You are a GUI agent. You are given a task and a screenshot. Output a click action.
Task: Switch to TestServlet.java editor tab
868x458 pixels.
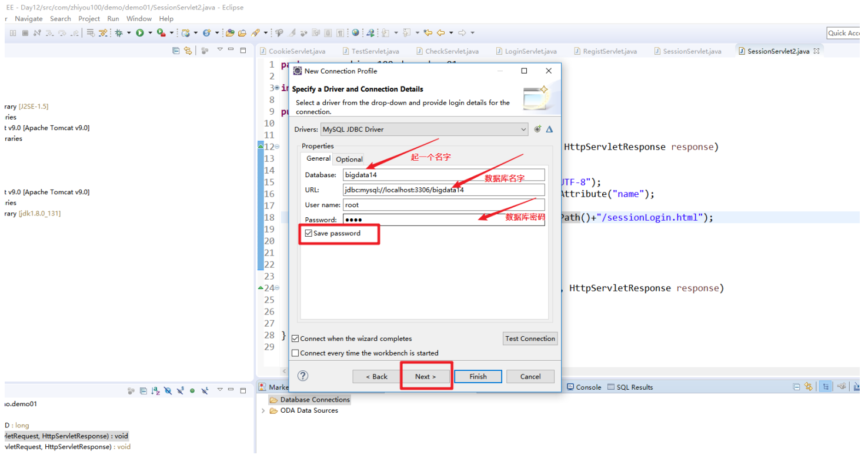pyautogui.click(x=370, y=51)
